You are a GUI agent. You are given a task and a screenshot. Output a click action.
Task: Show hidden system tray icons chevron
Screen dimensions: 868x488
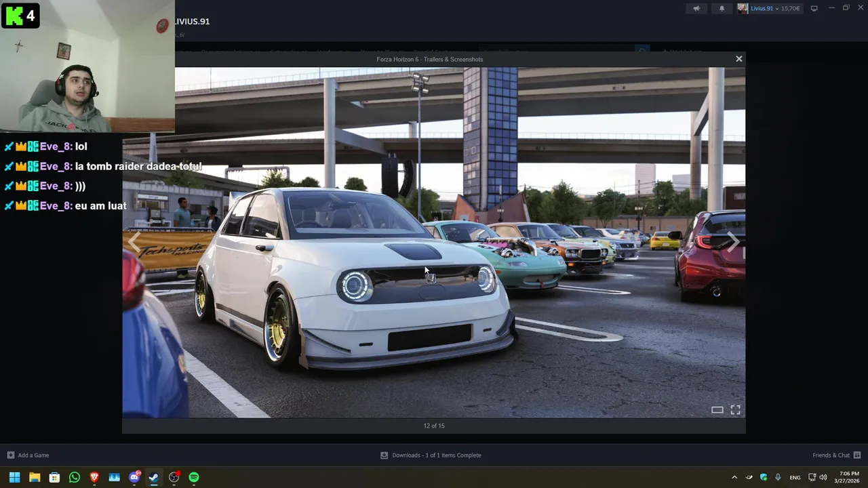[x=734, y=477]
